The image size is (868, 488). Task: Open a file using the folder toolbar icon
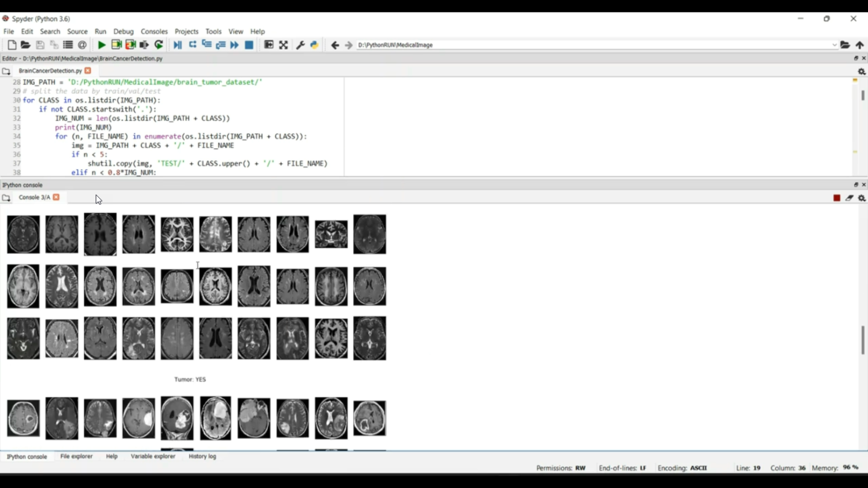coord(25,45)
